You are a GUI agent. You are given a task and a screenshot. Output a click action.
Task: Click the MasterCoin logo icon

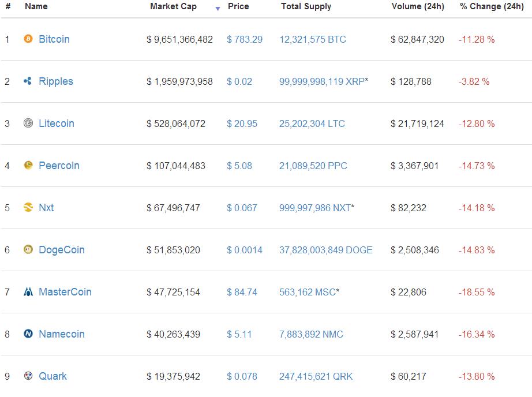[28, 291]
